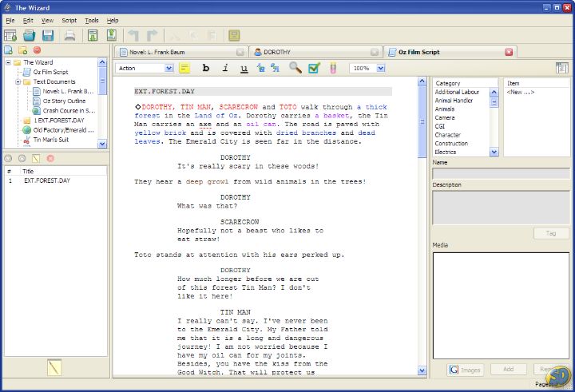Viewport: 575px width, 392px height.
Task: Click the Name input field
Action: tap(501, 173)
